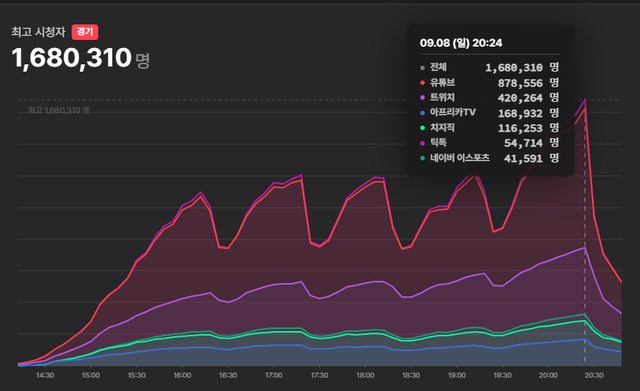This screenshot has height=391, width=640.
Task: Click the 트위치 legend row
Action: click(x=489, y=98)
